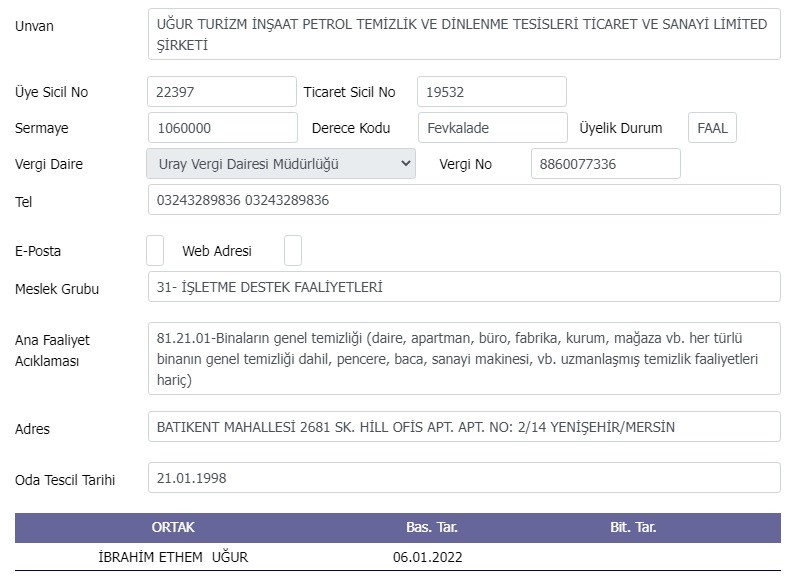Click the Ana Faaliyet Açıklaması text area
This screenshot has width=792, height=584.
pos(464,359)
